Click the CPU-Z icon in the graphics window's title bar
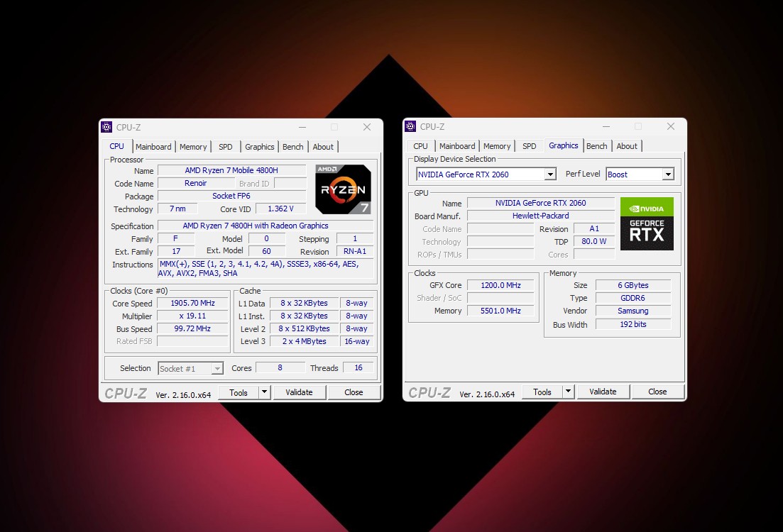 [x=410, y=126]
